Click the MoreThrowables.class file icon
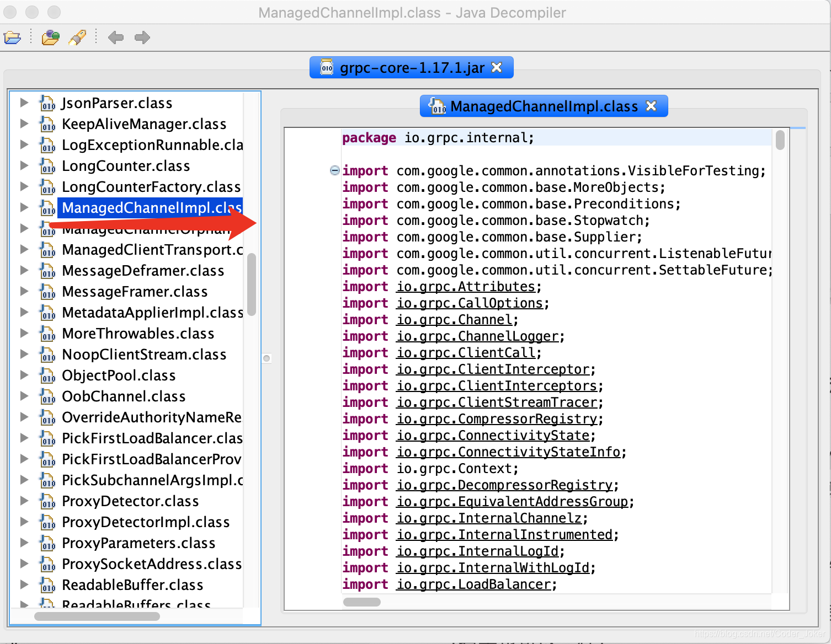Viewport: 831px width, 644px height. coord(47,334)
